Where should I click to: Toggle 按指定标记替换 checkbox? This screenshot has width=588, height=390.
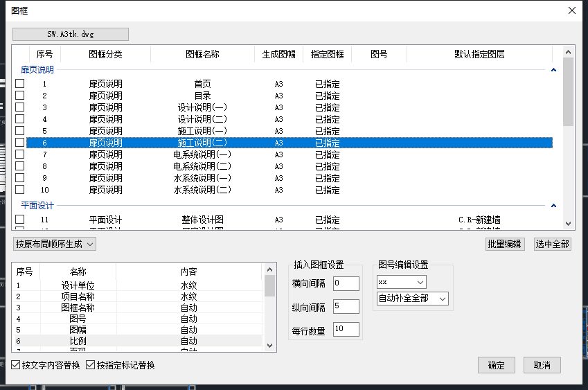click(90, 365)
